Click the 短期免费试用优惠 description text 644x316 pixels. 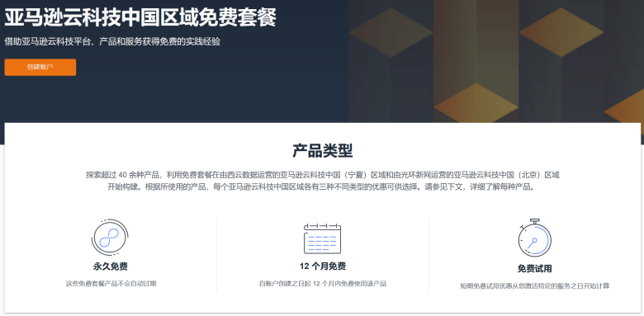point(534,286)
